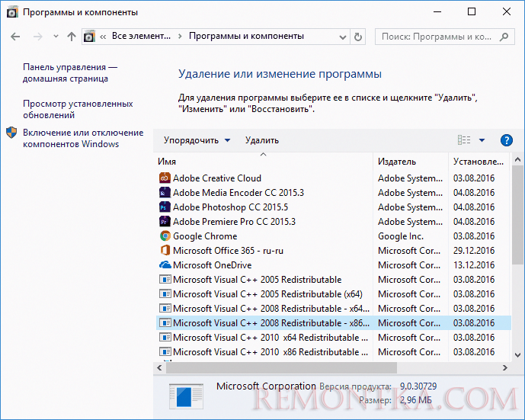Change view with the view layout icon
525x420 pixels.
[x=464, y=140]
